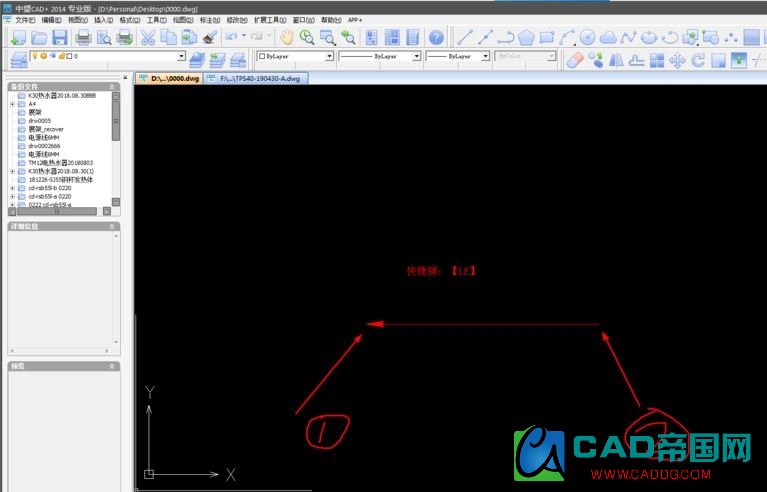The height and width of the screenshot is (492, 767).
Task: Expand the cd-rsb55l-b 0220 node
Action: click(x=12, y=188)
